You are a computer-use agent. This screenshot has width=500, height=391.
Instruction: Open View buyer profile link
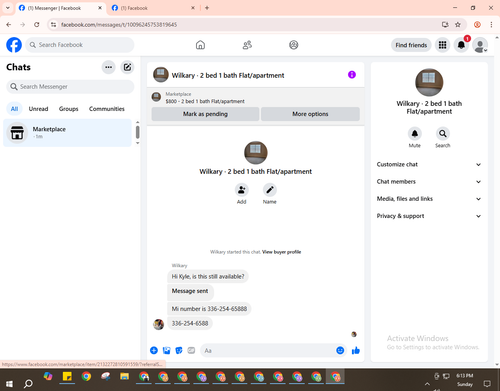281,252
